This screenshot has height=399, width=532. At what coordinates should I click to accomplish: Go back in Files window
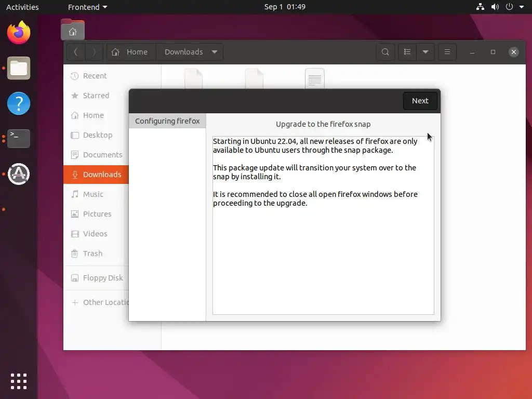coord(76,52)
